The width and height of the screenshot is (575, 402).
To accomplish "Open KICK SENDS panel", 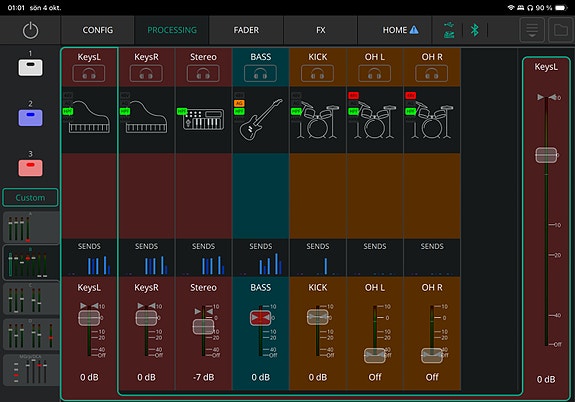I will coord(318,258).
